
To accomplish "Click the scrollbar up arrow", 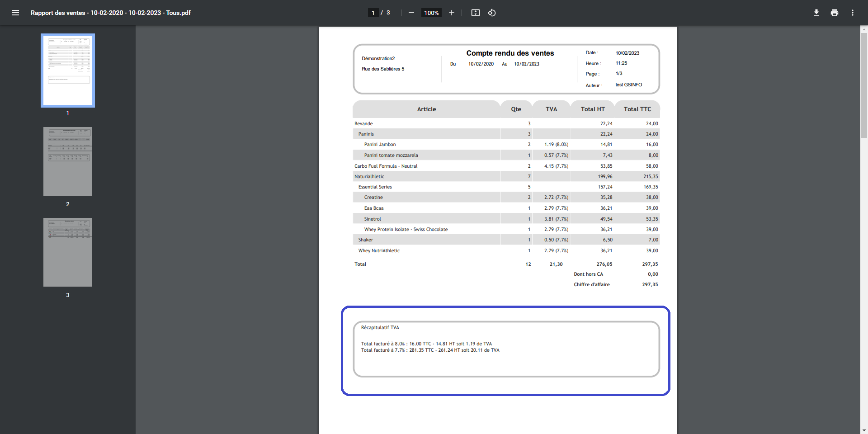I will [x=864, y=29].
